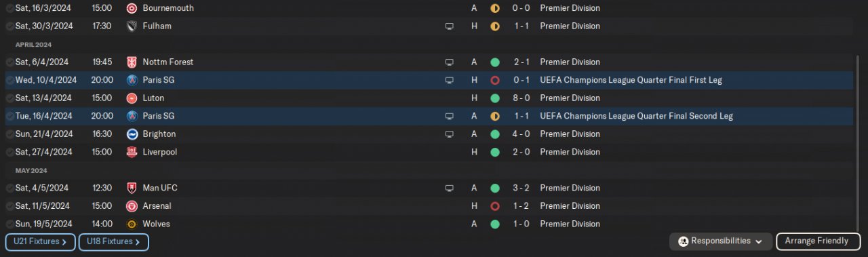Open the Responsibilities dropdown
868x257 pixels.
pos(721,241)
